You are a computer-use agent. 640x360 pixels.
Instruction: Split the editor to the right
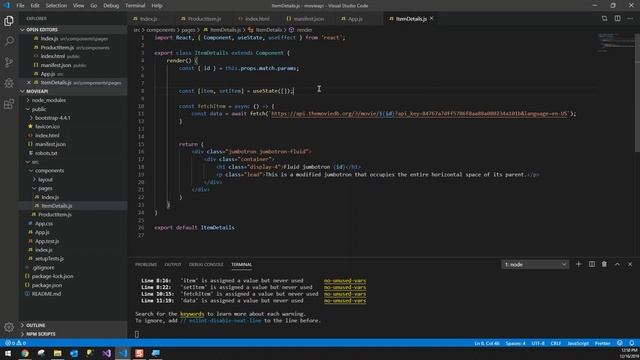(x=618, y=18)
